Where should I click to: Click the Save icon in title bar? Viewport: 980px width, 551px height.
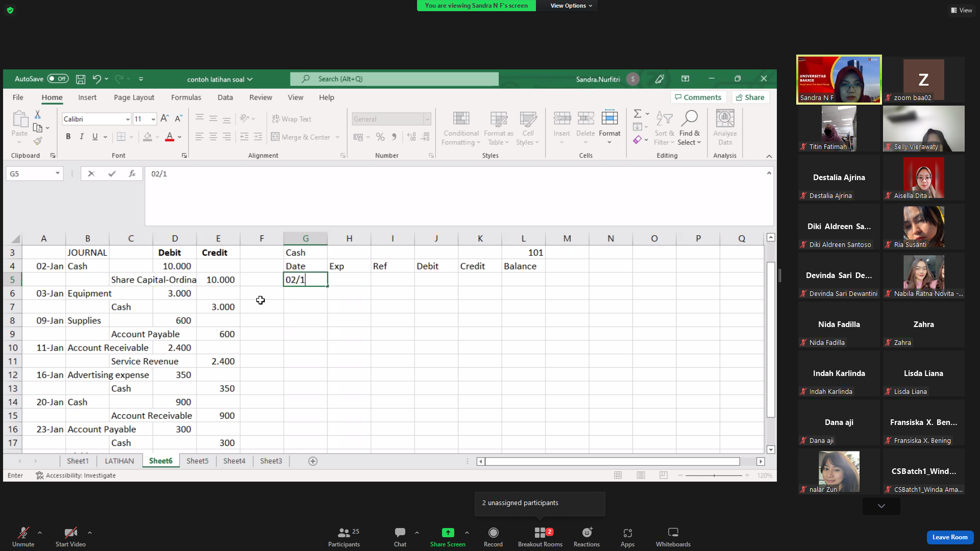click(81, 79)
